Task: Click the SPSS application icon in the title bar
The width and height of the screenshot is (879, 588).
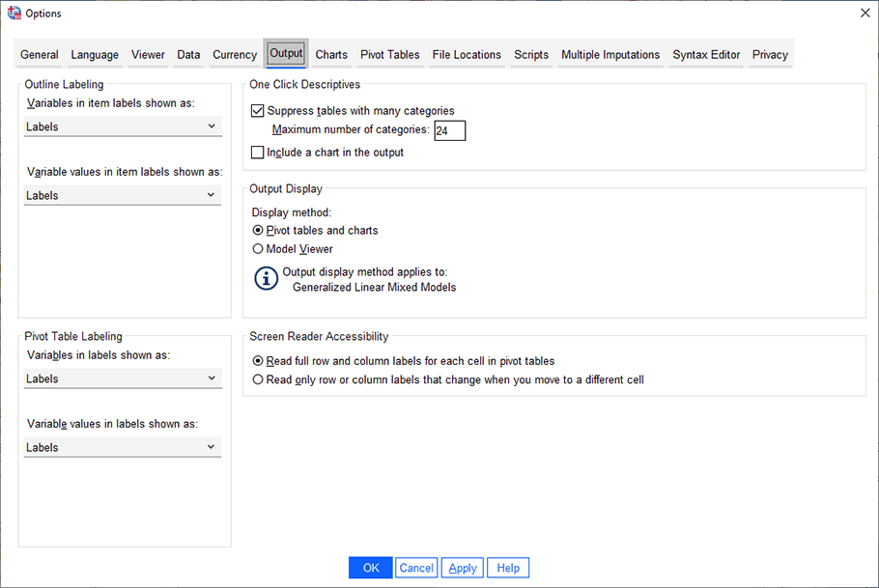Action: click(x=13, y=13)
